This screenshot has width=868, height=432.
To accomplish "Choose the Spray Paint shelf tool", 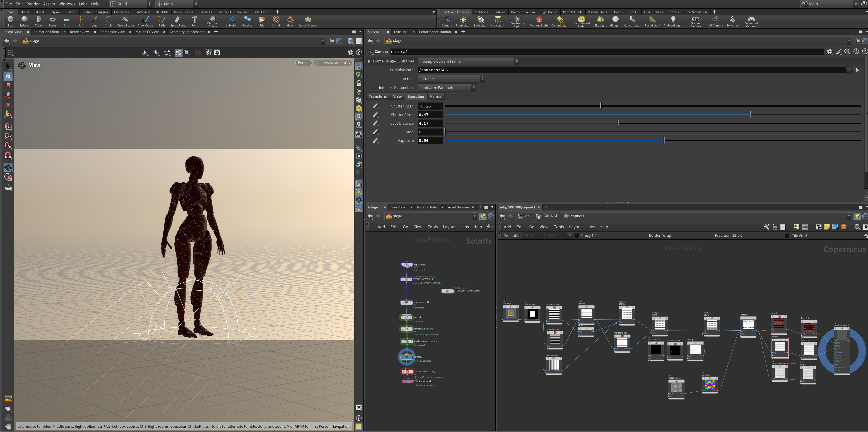I will point(178,21).
